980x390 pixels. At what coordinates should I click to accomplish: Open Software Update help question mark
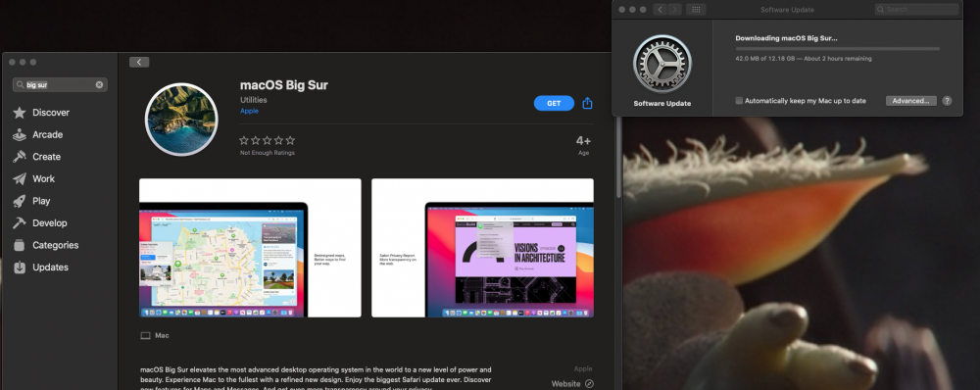coord(947,101)
